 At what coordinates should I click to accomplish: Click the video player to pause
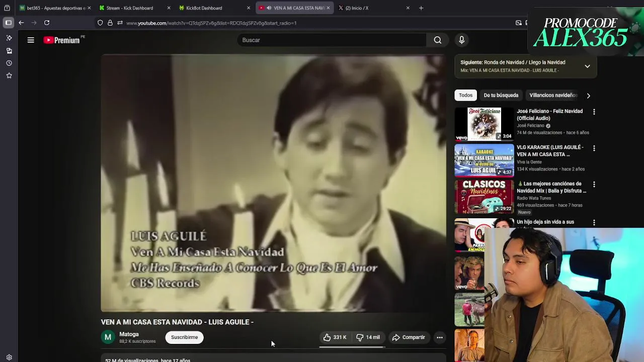point(273,184)
